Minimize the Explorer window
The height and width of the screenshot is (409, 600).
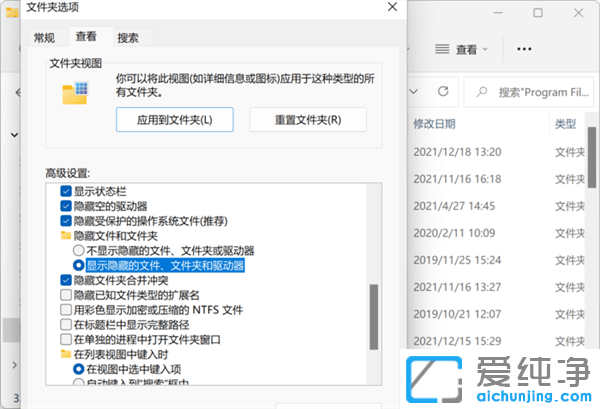coord(498,13)
